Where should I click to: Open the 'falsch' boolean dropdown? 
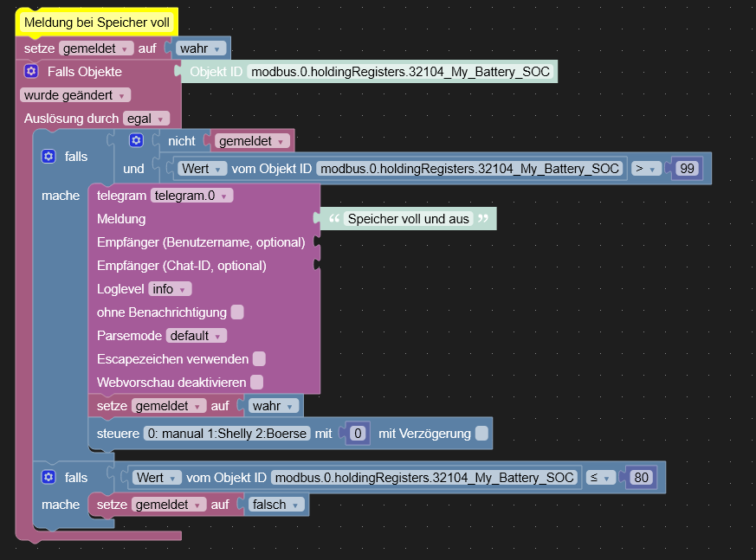click(275, 505)
